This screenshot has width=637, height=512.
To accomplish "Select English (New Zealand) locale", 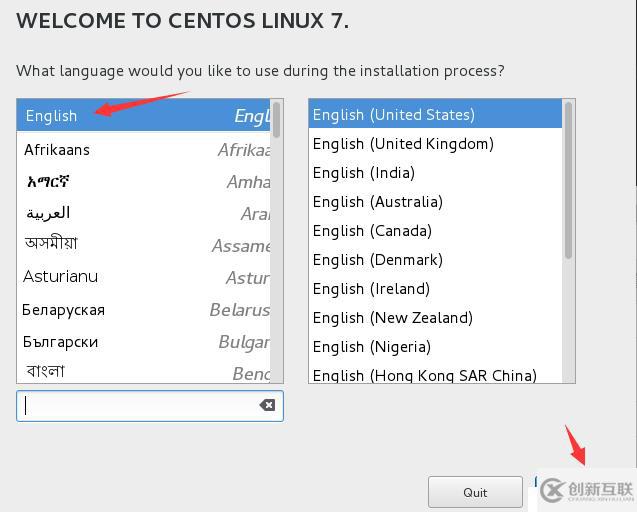I will coord(436,318).
